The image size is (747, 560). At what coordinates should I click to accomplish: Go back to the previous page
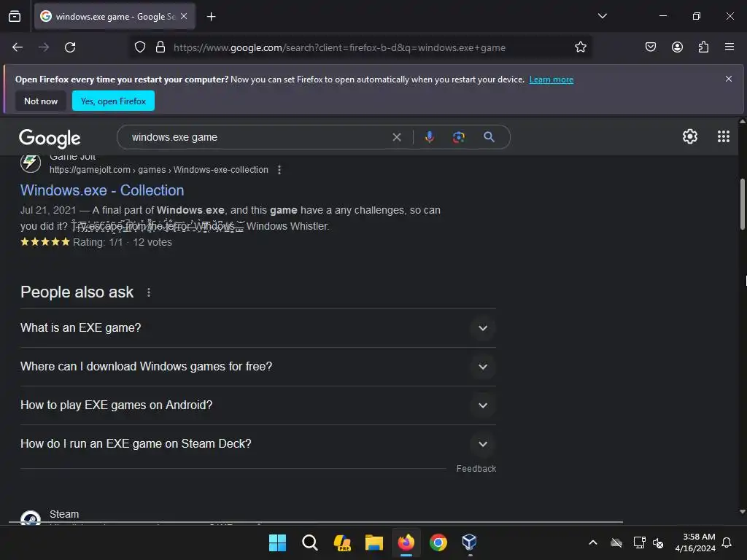click(x=18, y=47)
